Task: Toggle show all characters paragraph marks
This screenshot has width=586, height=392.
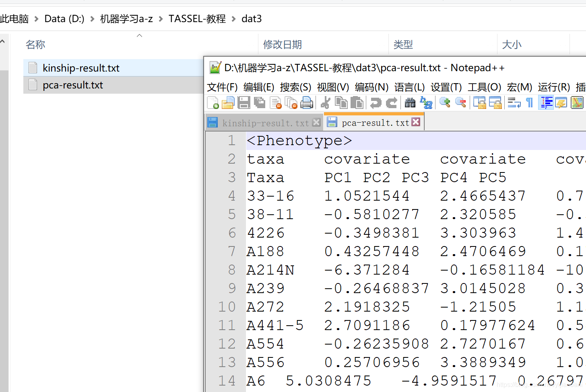Action: (x=528, y=103)
